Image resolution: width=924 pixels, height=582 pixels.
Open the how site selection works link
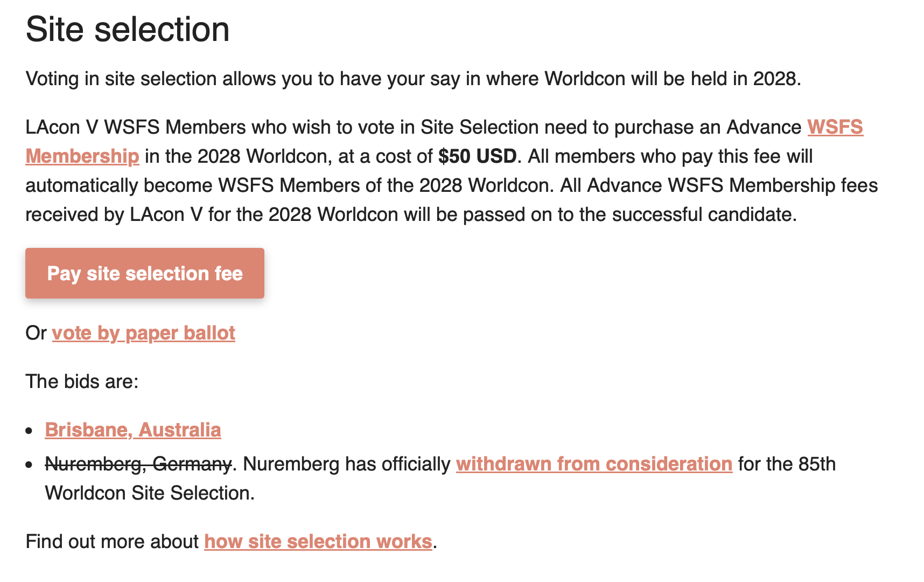coord(318,542)
